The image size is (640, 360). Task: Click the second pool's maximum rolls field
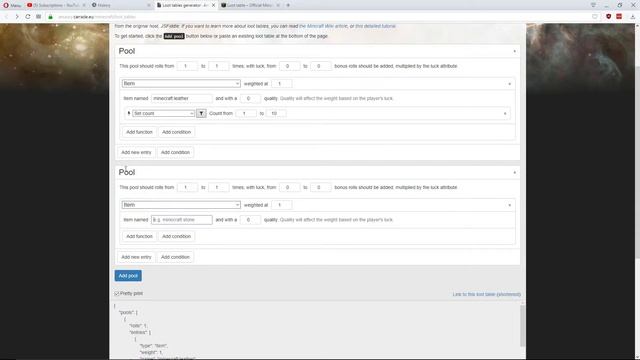tap(218, 187)
